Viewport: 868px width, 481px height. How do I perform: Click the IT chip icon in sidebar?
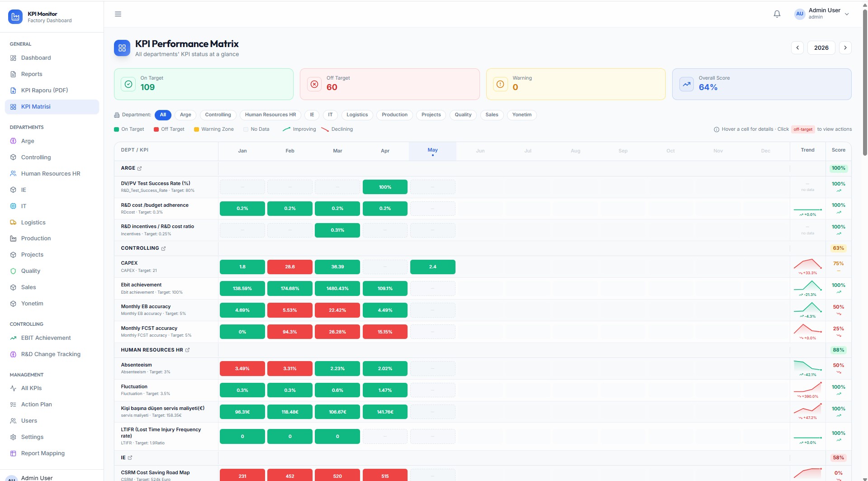click(x=13, y=206)
